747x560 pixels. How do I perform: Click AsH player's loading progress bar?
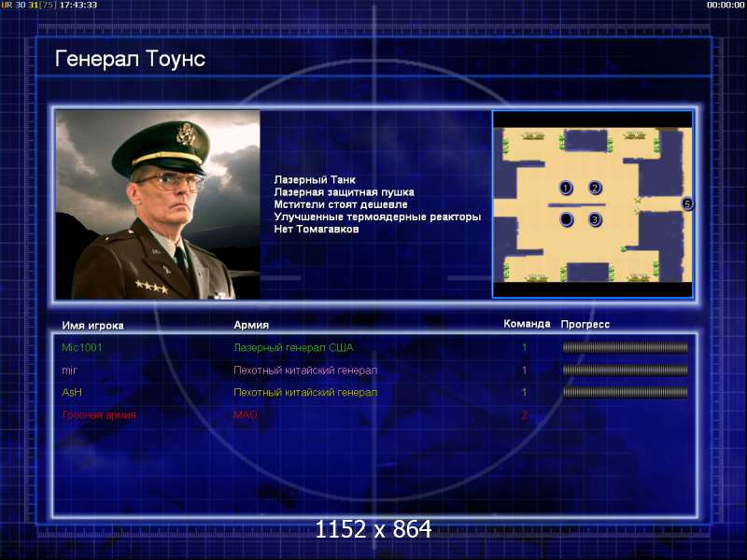point(625,392)
